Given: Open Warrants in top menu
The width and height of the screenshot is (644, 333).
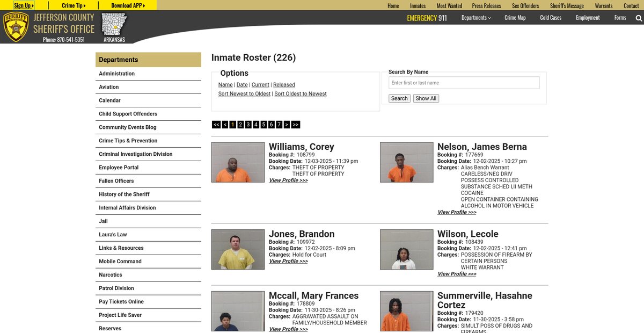Looking at the screenshot, I should point(604,6).
